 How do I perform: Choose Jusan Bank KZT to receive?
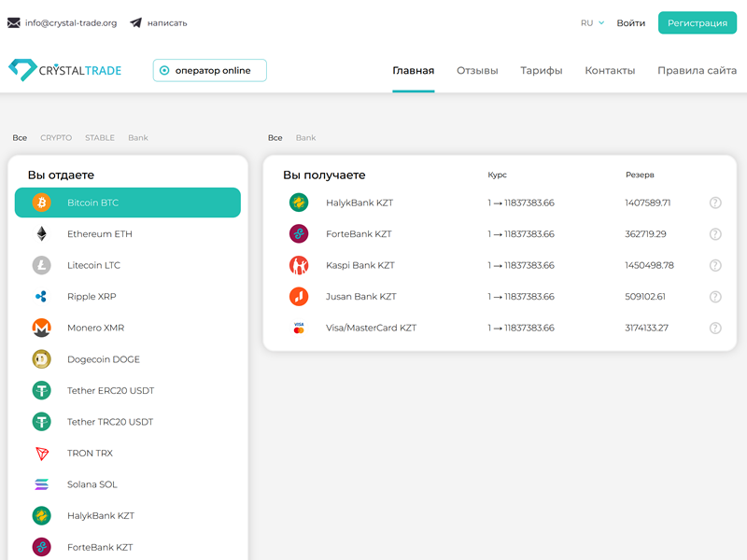point(500,297)
